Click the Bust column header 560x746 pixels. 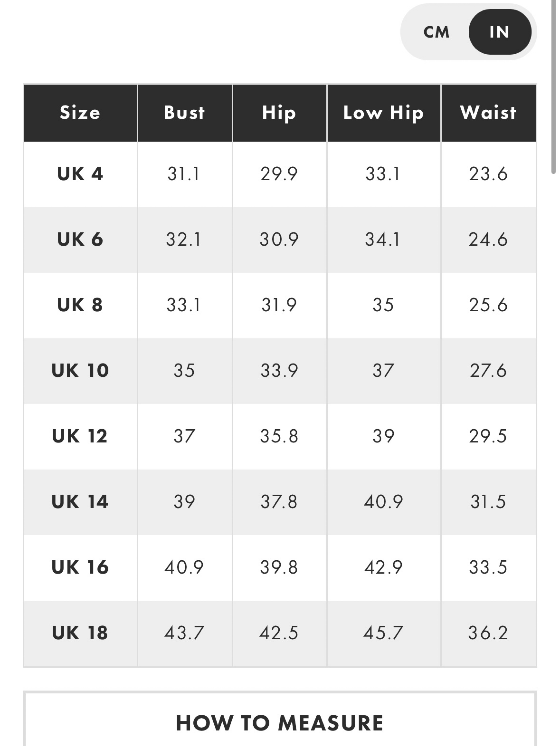[x=185, y=113]
